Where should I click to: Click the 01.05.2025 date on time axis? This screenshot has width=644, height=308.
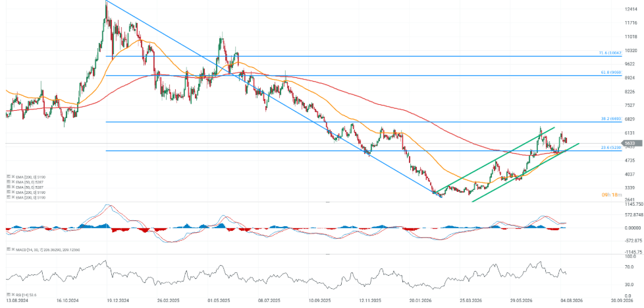click(x=219, y=301)
